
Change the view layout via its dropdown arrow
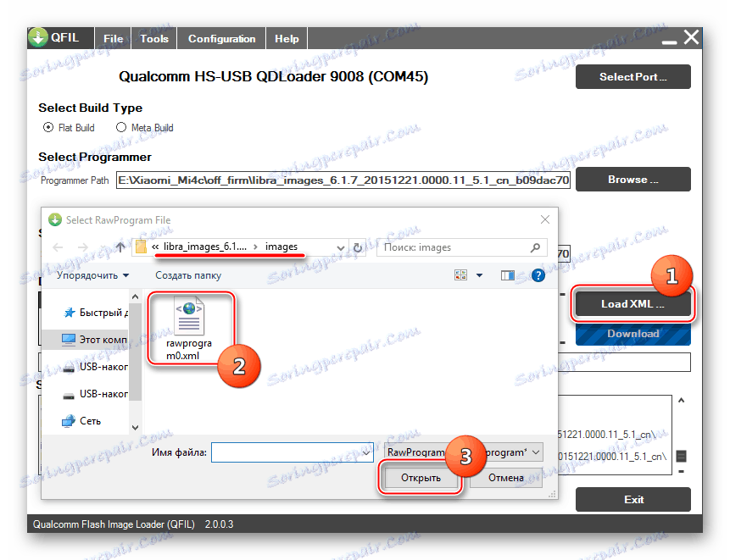[x=479, y=274]
